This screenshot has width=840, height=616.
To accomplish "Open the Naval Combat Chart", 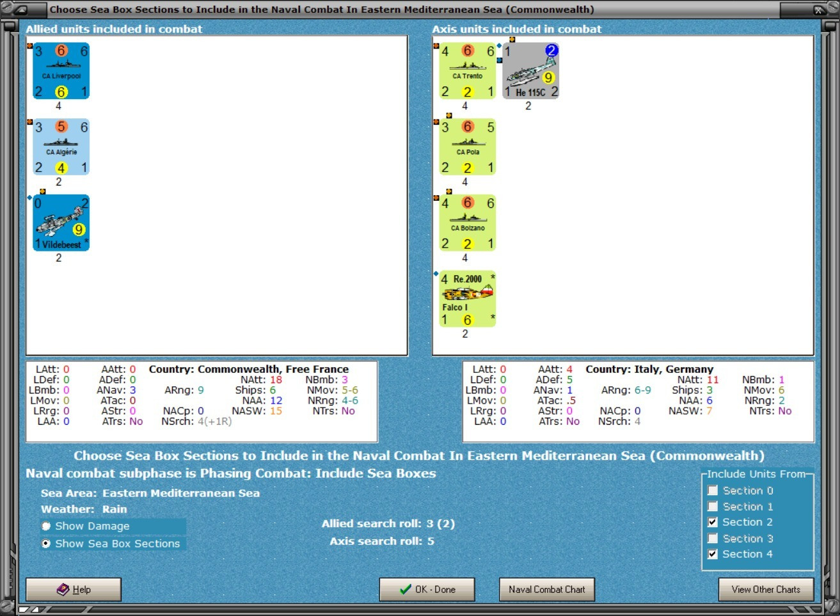I will pyautogui.click(x=547, y=589).
